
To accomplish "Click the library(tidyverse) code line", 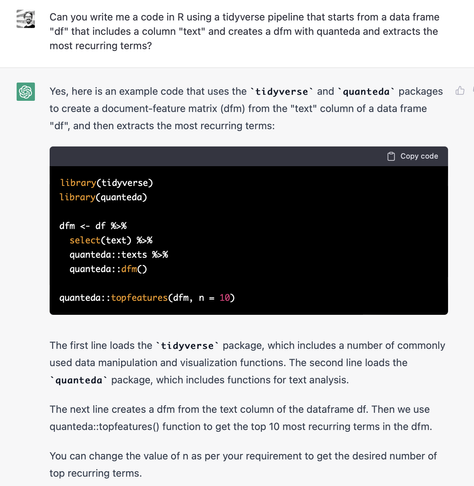I will point(106,183).
